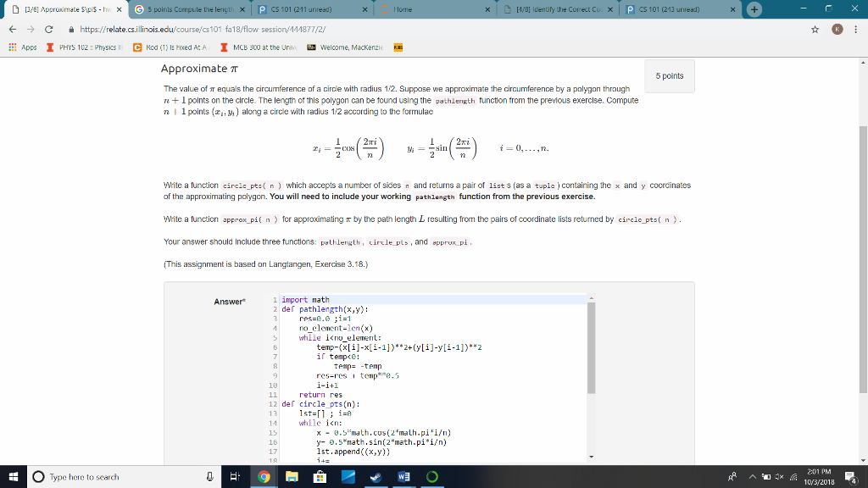
Task: Select the Steam icon in the taskbar
Action: pos(377,477)
